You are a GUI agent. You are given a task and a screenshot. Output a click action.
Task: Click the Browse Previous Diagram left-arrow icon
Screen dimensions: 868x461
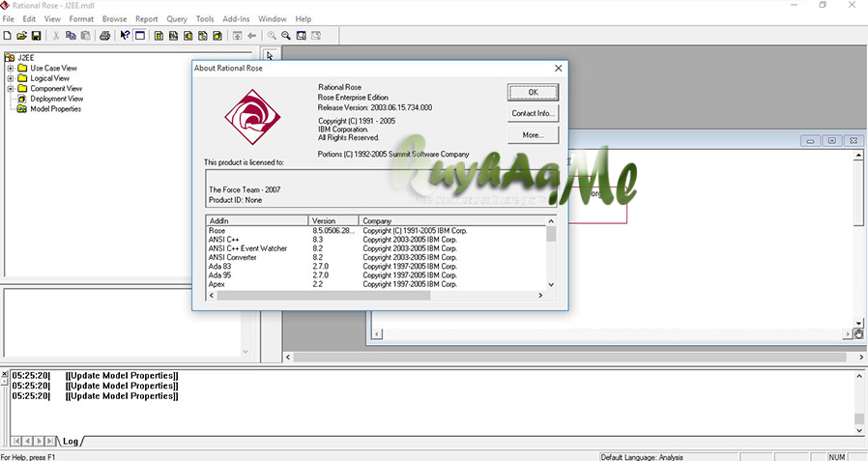point(252,36)
